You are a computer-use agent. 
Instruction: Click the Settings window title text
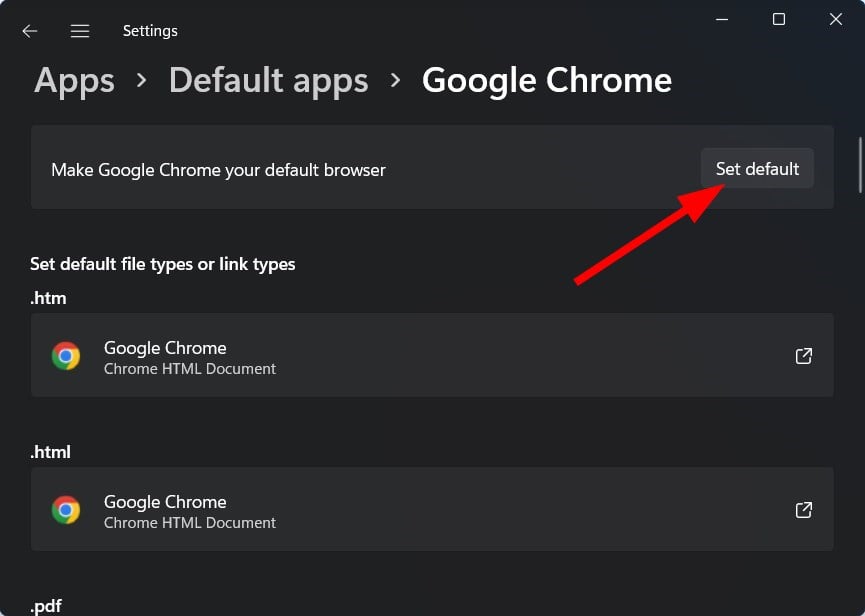(150, 31)
